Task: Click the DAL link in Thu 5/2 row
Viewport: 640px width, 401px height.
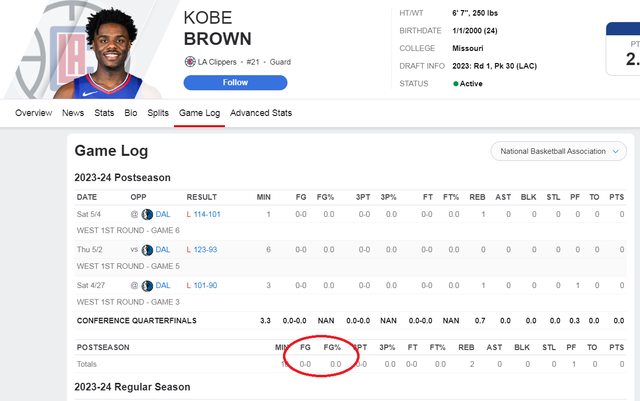Action: click(163, 250)
